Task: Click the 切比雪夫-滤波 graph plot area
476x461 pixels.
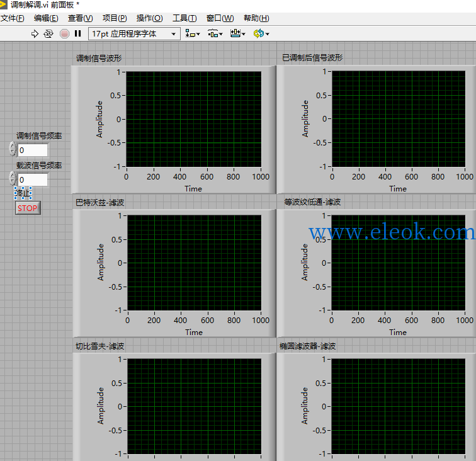Action: [x=195, y=406]
